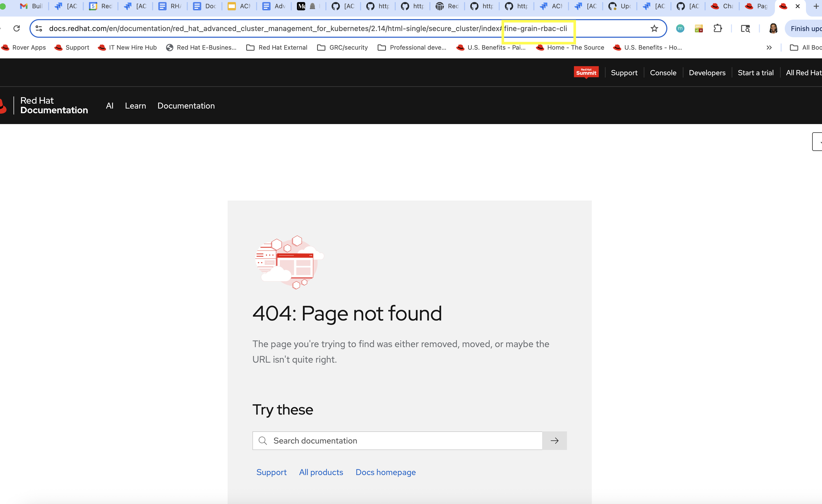The image size is (822, 504).
Task: Open the user profile avatar
Action: coord(773,29)
